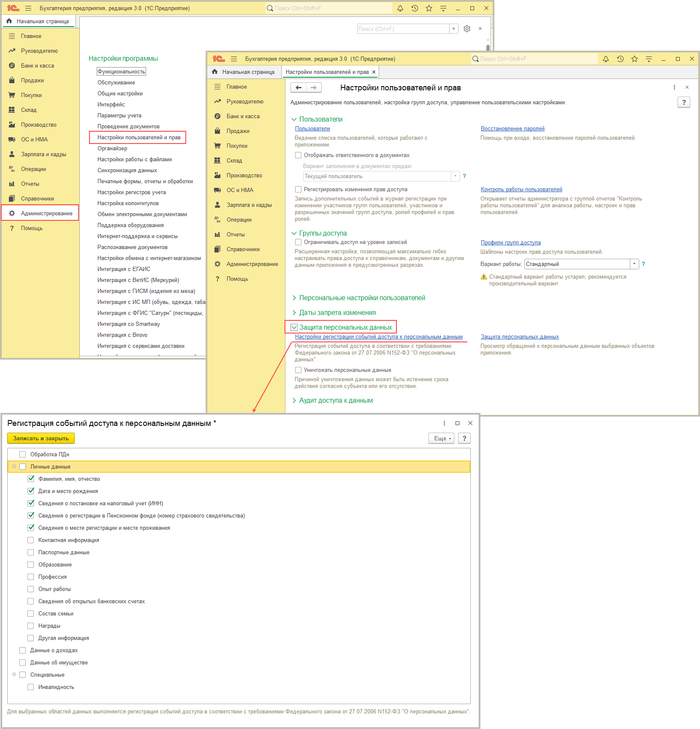This screenshot has width=700, height=729.
Task: Uncheck Фамилия, имя, отчество
Action: 31,479
